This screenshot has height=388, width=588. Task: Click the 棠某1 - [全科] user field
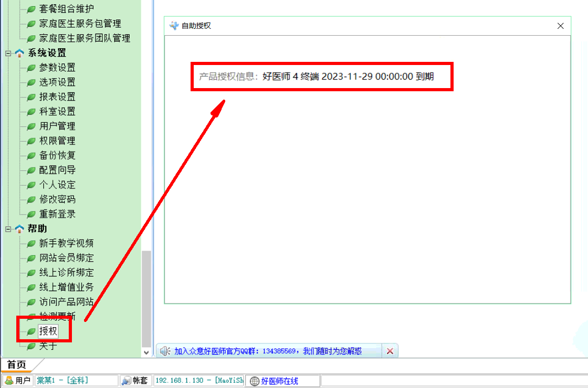(x=76, y=381)
